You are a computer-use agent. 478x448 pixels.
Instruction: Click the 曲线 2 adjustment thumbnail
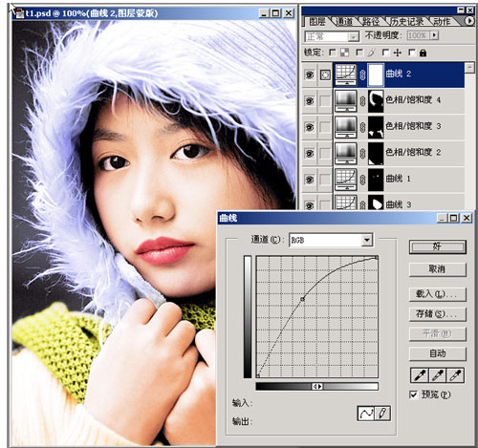point(346,75)
